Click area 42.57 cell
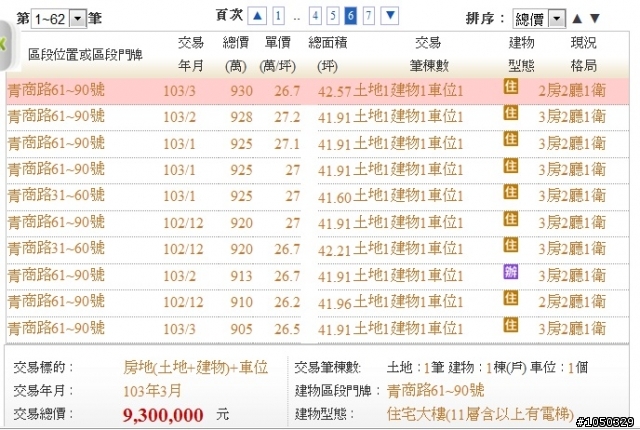 [x=335, y=91]
